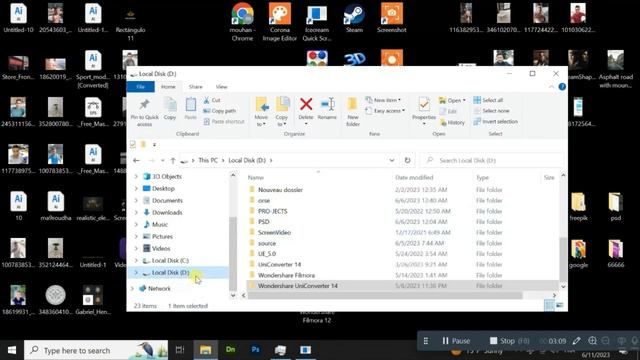This screenshot has width=640, height=360.
Task: Expand Network tree node
Action: [132, 288]
